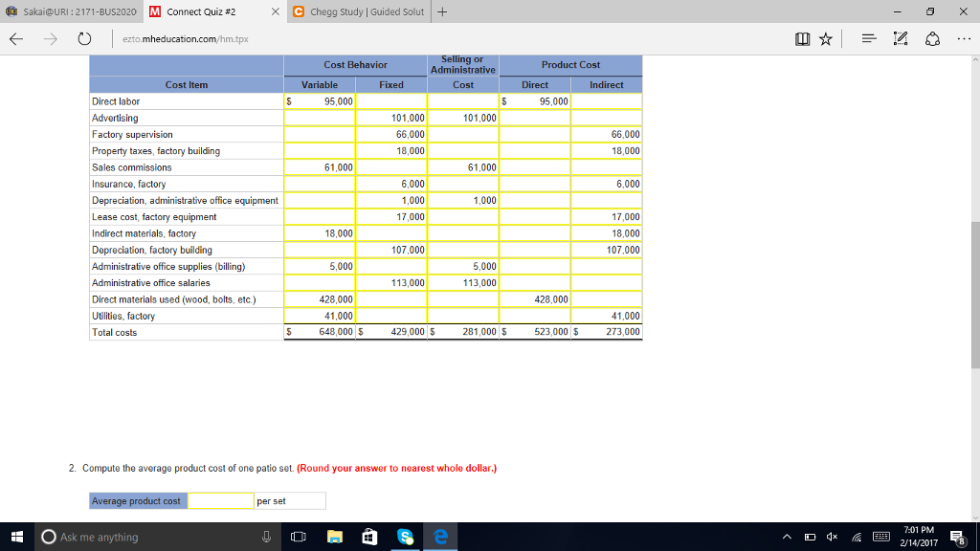Click the 'Property taxes, factory building' label
This screenshot has height=551, width=980.
tap(156, 151)
